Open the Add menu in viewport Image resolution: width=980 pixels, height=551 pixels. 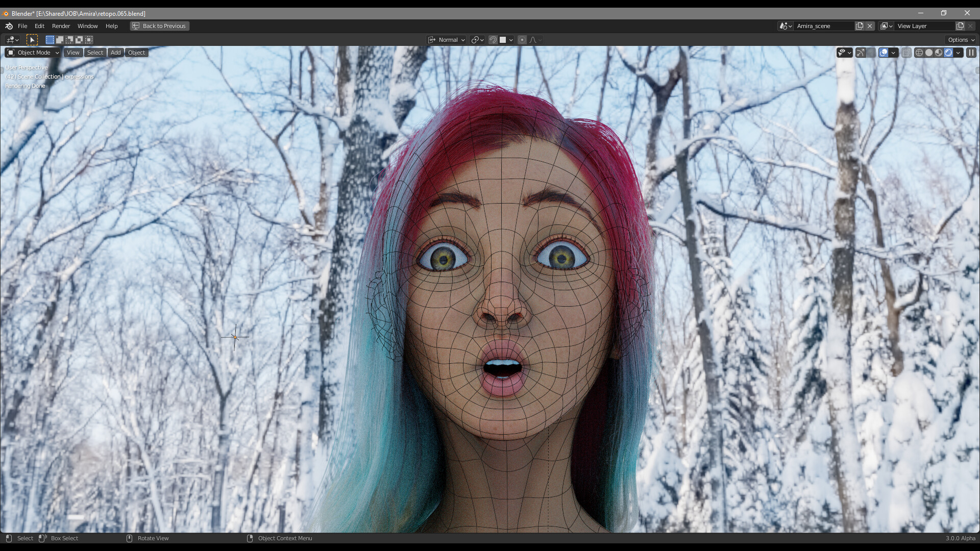116,53
